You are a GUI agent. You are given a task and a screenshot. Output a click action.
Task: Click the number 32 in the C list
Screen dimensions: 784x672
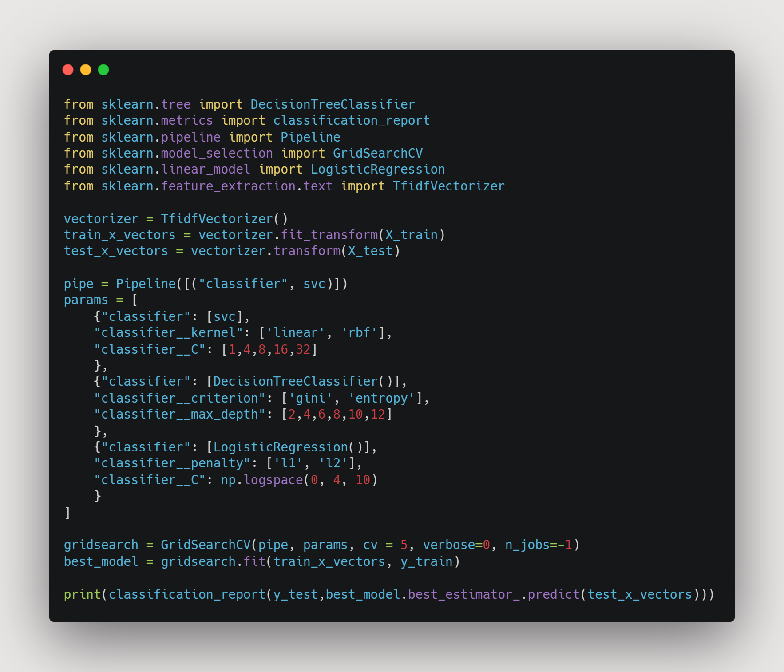(x=303, y=350)
